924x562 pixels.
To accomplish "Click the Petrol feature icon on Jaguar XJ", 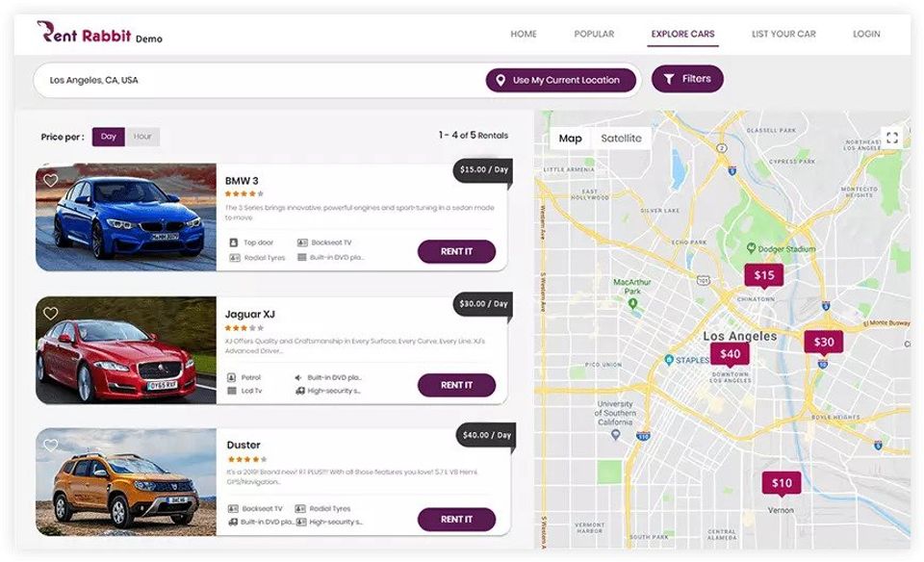I will tap(232, 377).
